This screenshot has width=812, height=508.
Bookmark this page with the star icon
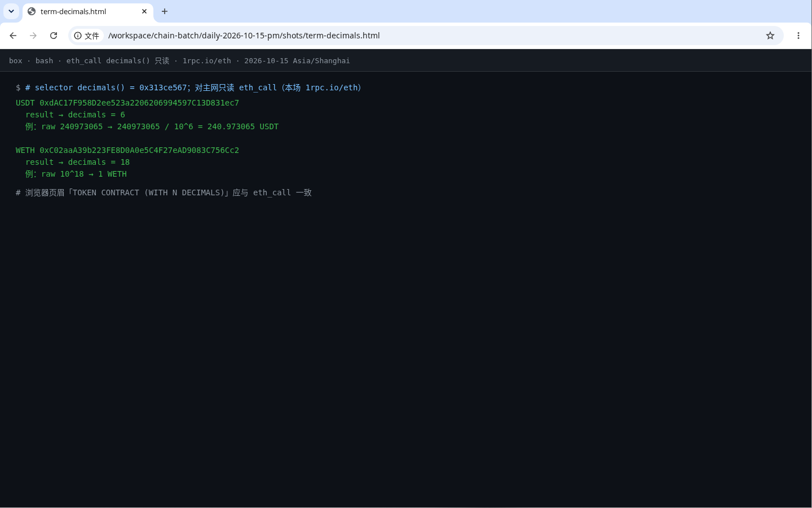point(770,36)
